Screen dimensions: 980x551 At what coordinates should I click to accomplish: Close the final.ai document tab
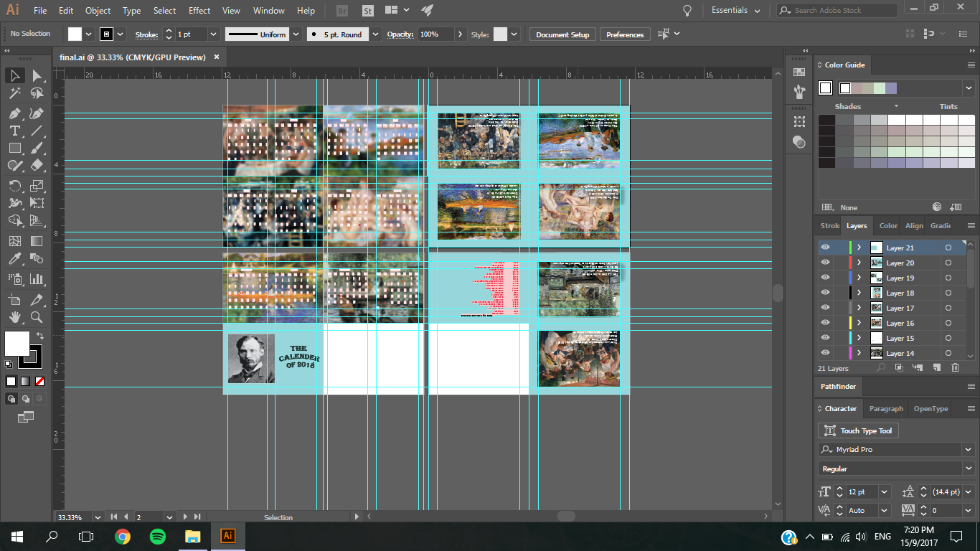[x=217, y=57]
